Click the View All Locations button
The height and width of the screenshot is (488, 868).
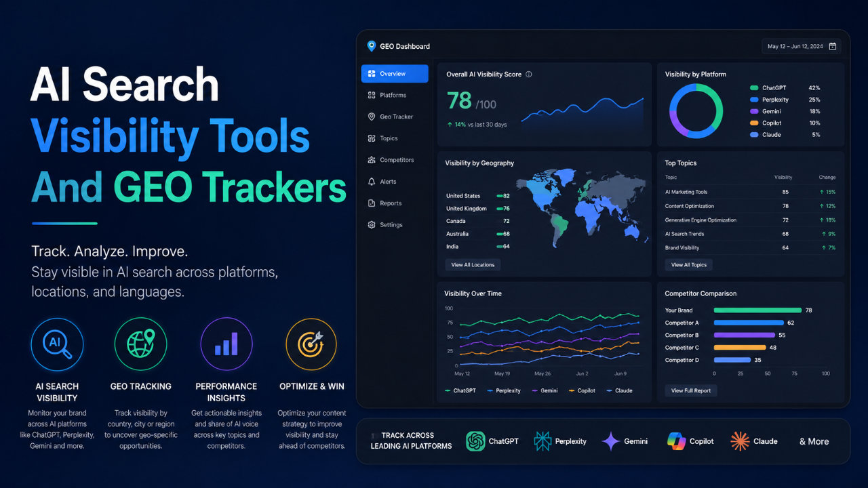click(x=473, y=264)
